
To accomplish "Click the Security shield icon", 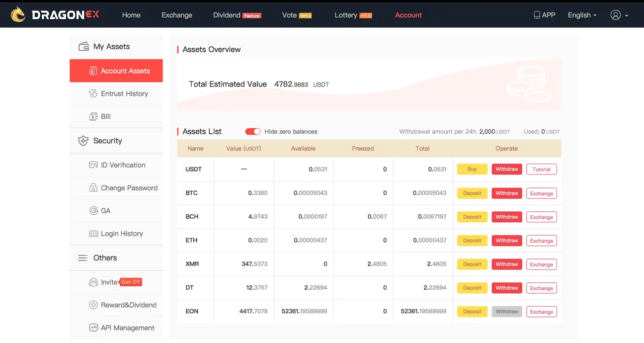I will (x=84, y=141).
